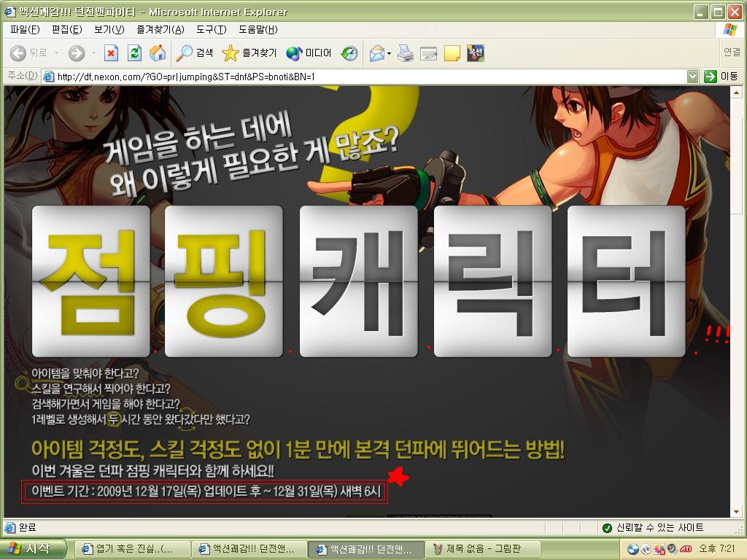
Task: Click the scrollbar down arrow
Action: point(736,512)
